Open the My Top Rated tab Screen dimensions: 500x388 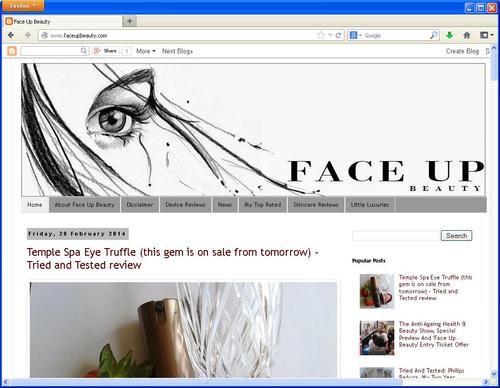[262, 205]
